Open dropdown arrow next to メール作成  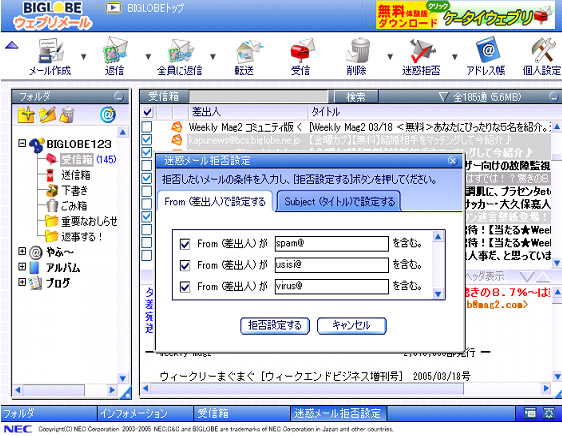click(x=84, y=57)
